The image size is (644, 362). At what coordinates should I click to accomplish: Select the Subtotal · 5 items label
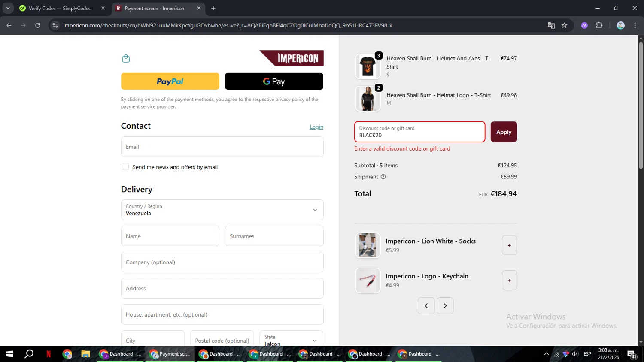(376, 166)
